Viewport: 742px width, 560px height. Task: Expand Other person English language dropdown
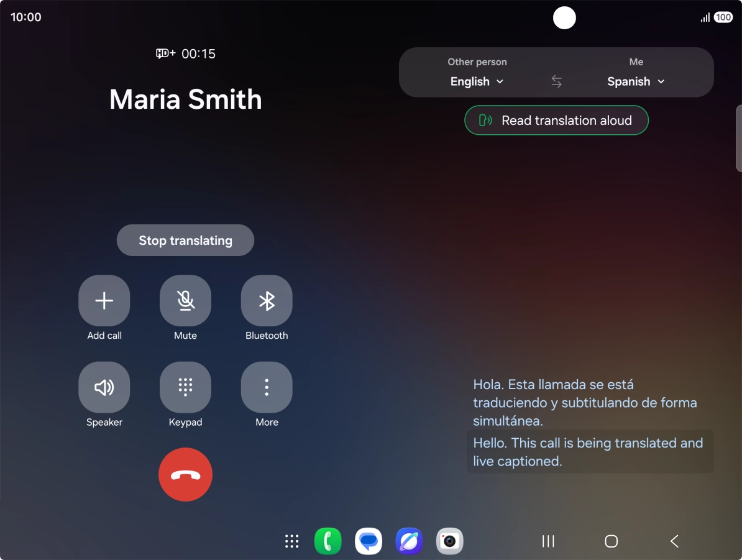(477, 81)
